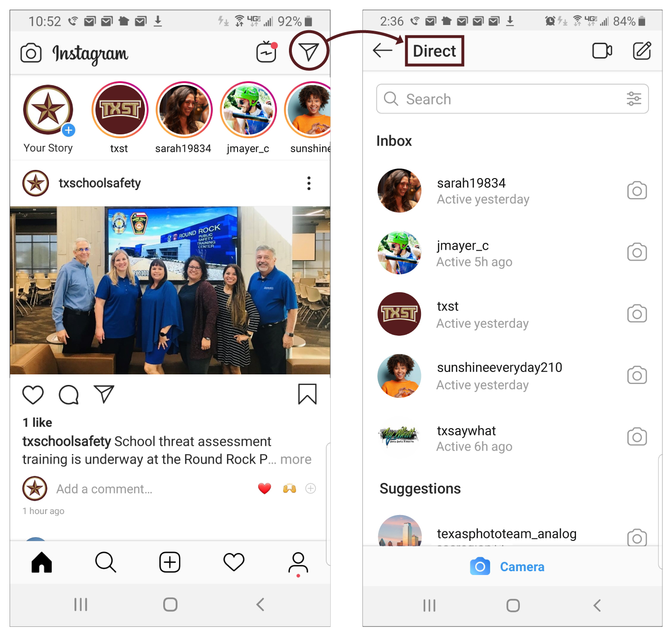
Task: Open the Activity heart tab in bottom navigation
Action: [234, 562]
